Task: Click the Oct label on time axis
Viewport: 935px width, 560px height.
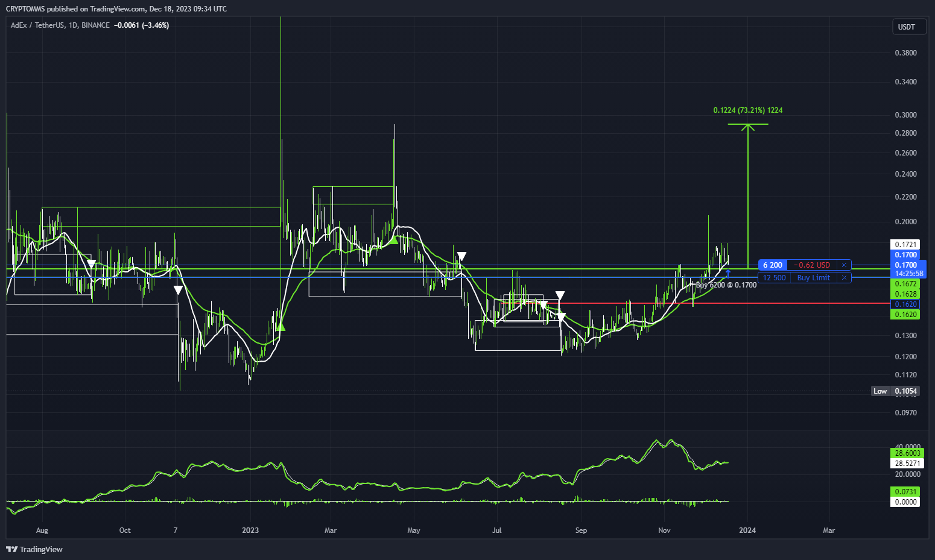Action: pos(125,530)
